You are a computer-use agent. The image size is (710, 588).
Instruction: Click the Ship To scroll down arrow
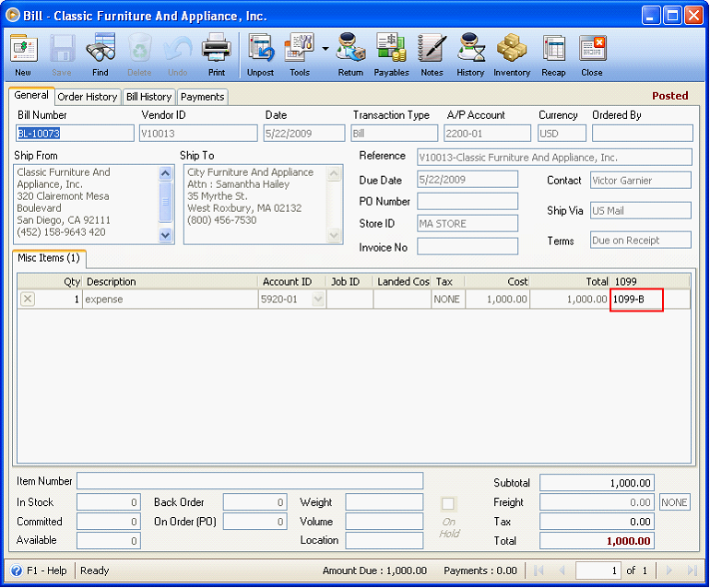pyautogui.click(x=334, y=235)
